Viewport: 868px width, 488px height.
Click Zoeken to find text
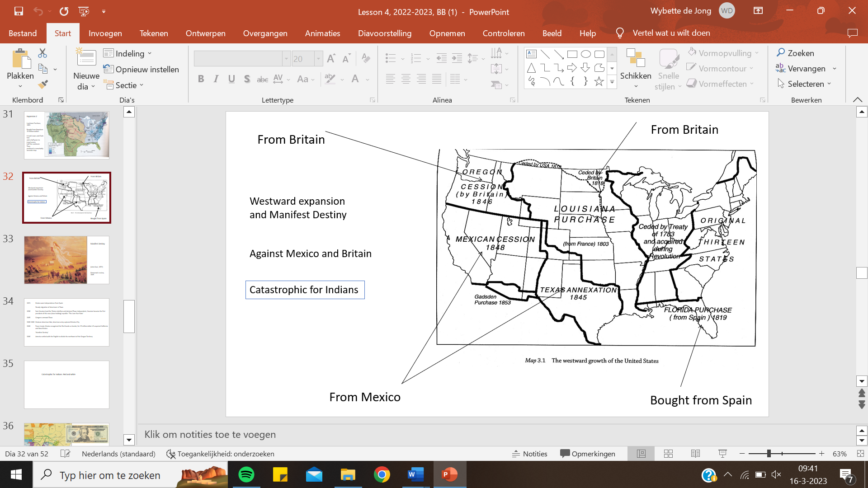point(796,53)
